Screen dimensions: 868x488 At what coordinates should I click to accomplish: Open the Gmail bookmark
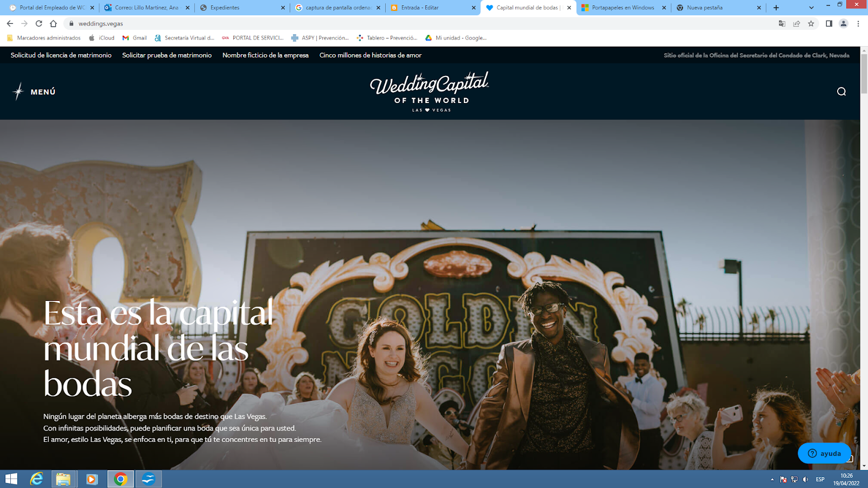[x=135, y=38]
